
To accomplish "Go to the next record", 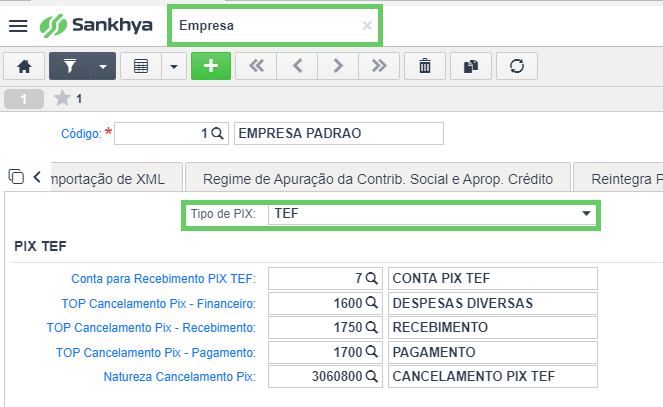I will click(338, 66).
